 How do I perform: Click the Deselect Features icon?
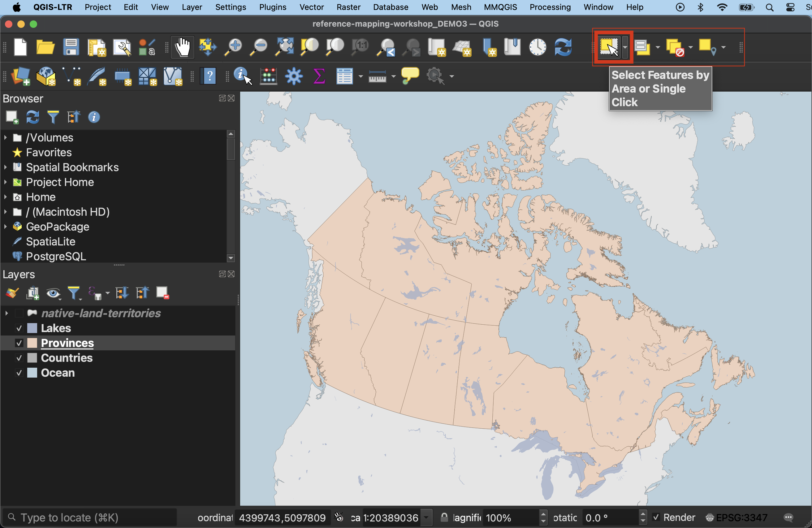tap(675, 47)
